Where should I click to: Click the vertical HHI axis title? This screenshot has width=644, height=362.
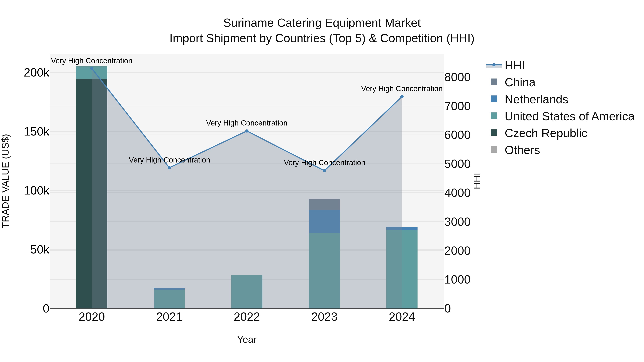(x=477, y=181)
